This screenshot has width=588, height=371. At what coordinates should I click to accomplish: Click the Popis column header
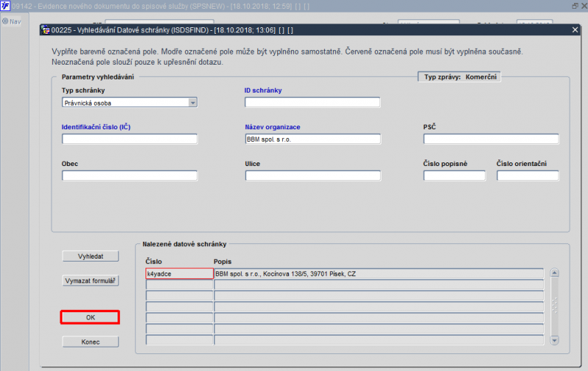tap(223, 262)
